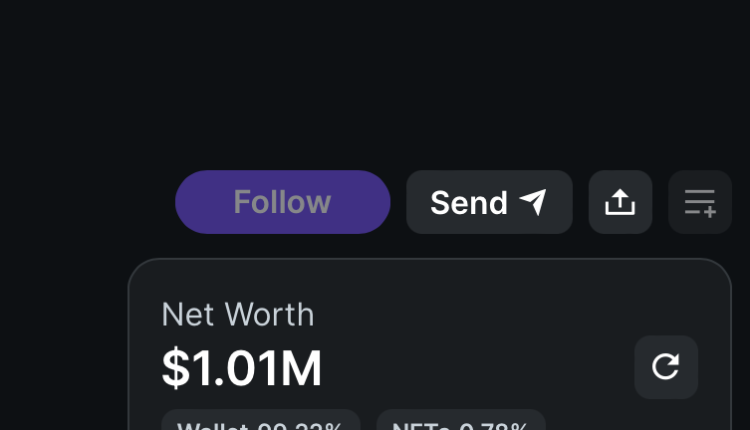Click the paper plane icon in Send
The image size is (750, 430).
click(533, 203)
